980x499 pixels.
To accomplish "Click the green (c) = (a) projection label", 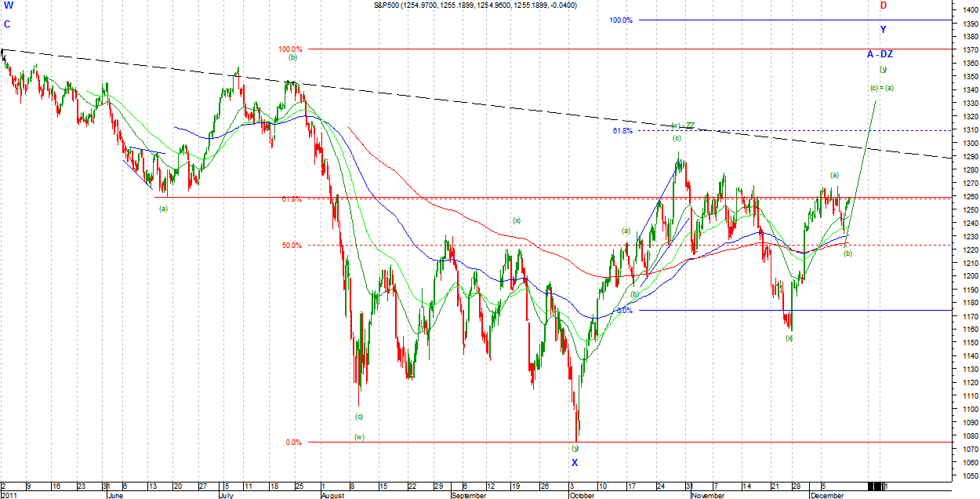I will pyautogui.click(x=881, y=88).
